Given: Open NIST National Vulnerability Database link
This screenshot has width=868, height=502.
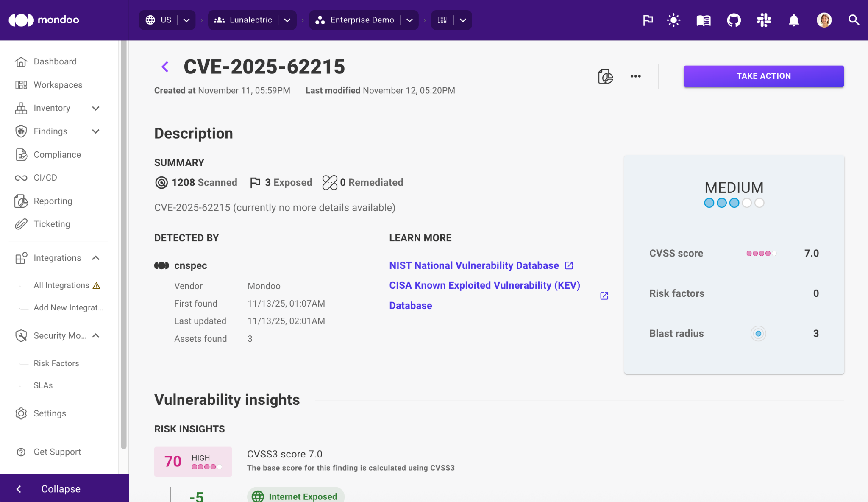Looking at the screenshot, I should [x=474, y=265].
